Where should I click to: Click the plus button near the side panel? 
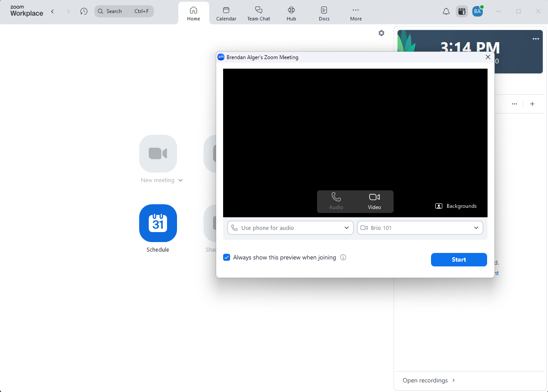coord(532,104)
